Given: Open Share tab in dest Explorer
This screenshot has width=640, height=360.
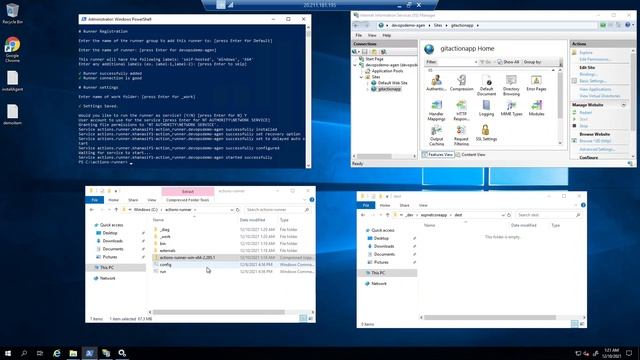Looking at the screenshot, I should (404, 205).
